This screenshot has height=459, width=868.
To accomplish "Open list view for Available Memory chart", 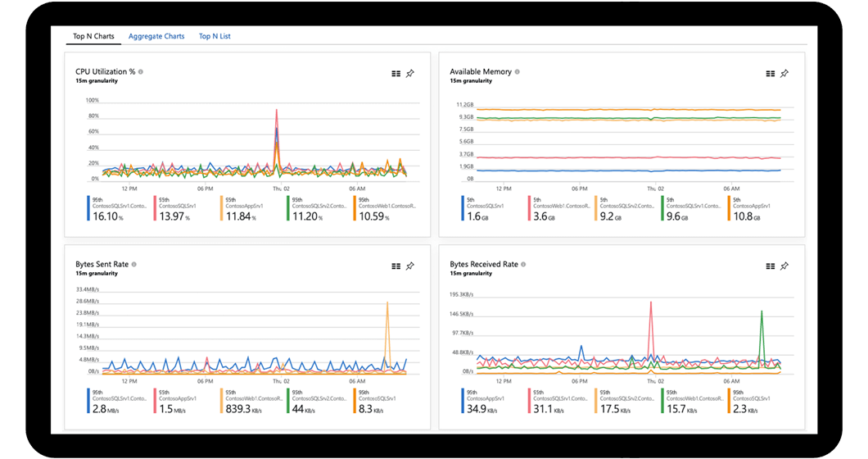I will coord(770,73).
